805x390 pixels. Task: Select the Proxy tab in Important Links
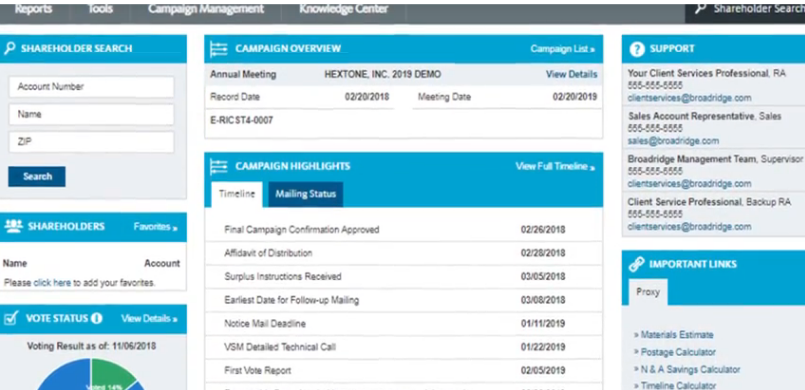pos(648,291)
